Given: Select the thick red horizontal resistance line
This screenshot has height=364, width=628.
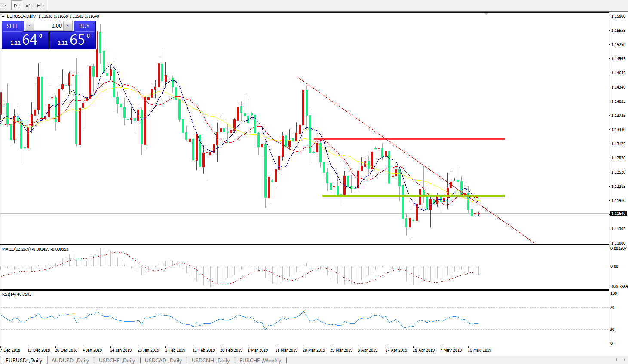Looking at the screenshot, I should coord(408,138).
